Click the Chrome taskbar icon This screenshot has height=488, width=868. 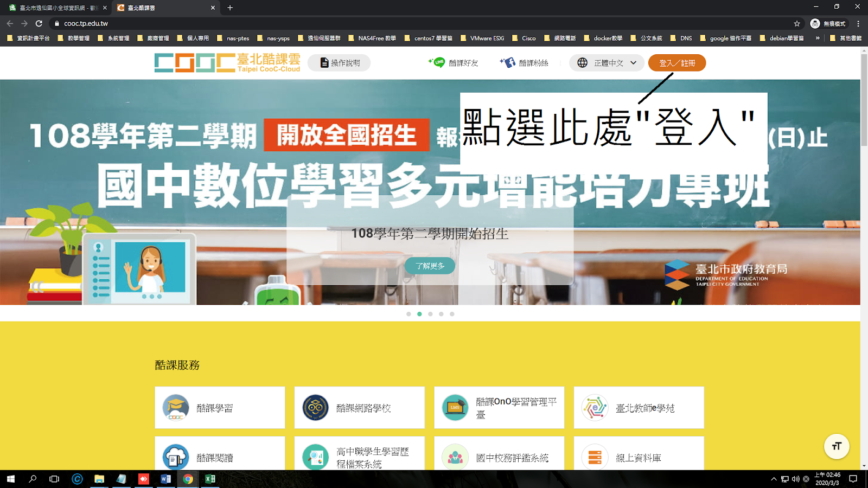click(188, 479)
